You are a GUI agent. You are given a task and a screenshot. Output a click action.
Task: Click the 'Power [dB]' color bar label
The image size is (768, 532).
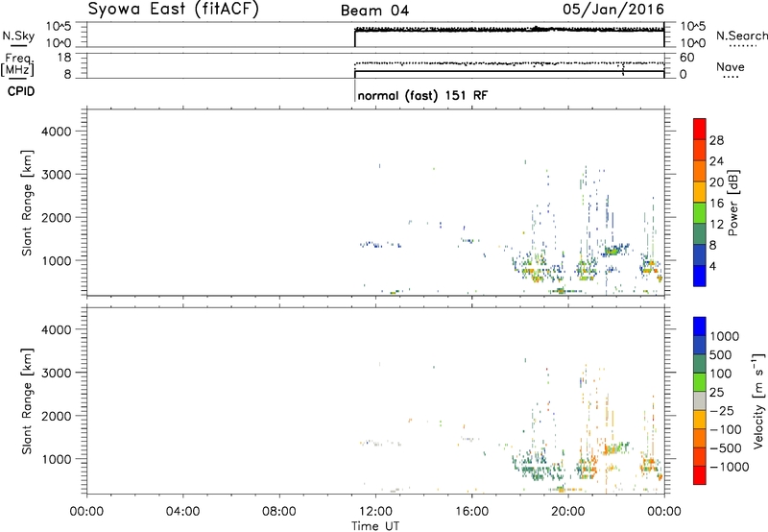tap(732, 203)
